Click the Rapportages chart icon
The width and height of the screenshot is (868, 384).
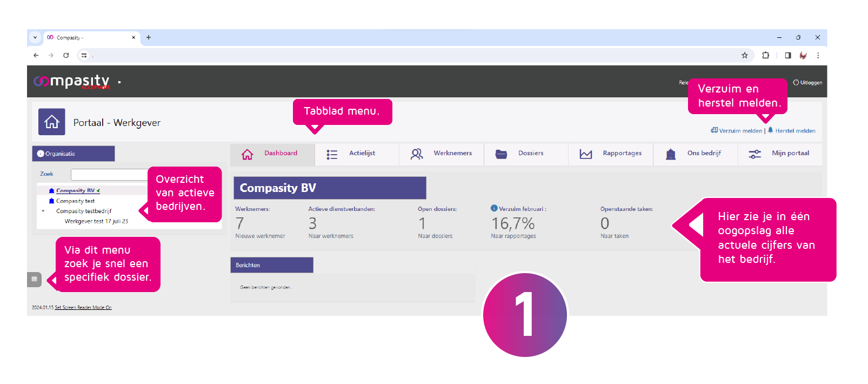[586, 154]
